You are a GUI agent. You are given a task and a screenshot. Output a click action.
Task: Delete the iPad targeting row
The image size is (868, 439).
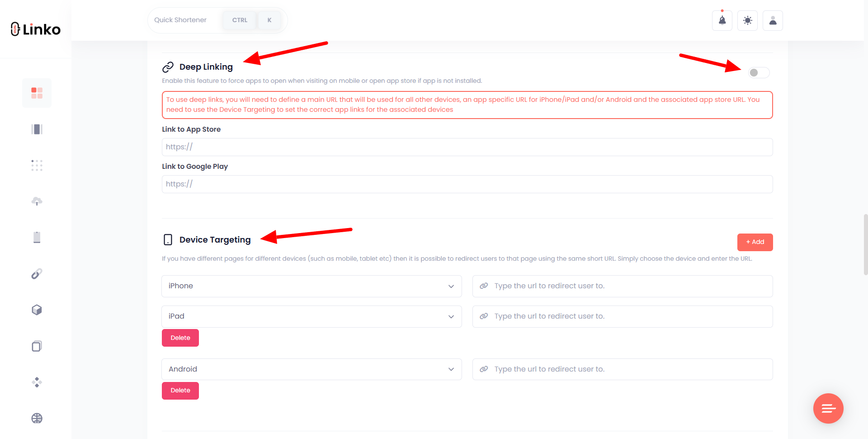[x=180, y=338]
